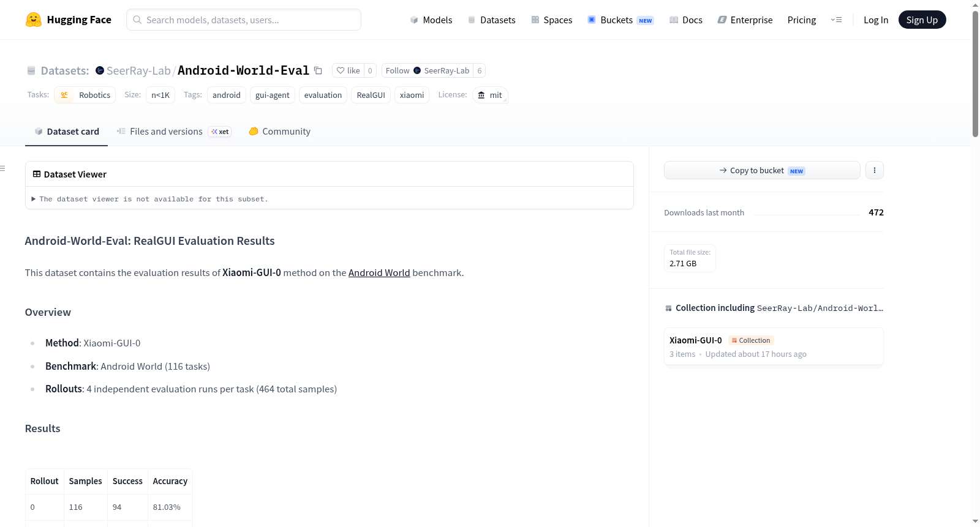Click the Datasets: breadcrumb label
The height and width of the screenshot is (527, 980).
pos(64,70)
